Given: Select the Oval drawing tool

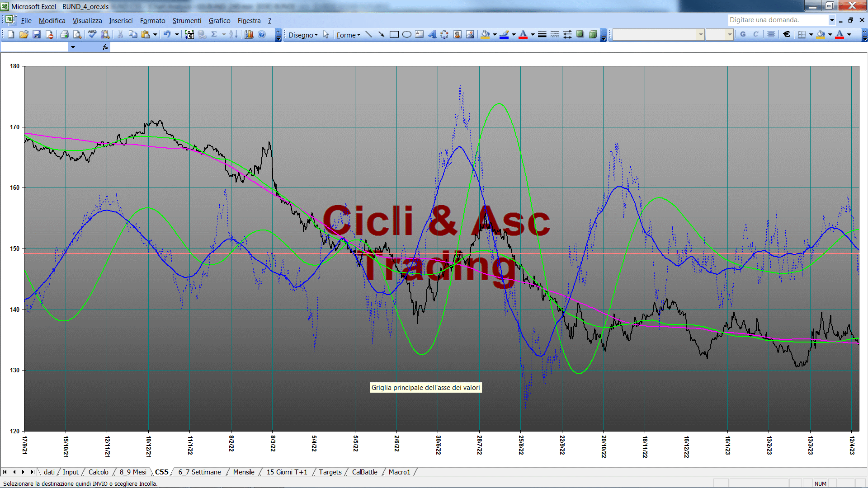Looking at the screenshot, I should (x=407, y=34).
